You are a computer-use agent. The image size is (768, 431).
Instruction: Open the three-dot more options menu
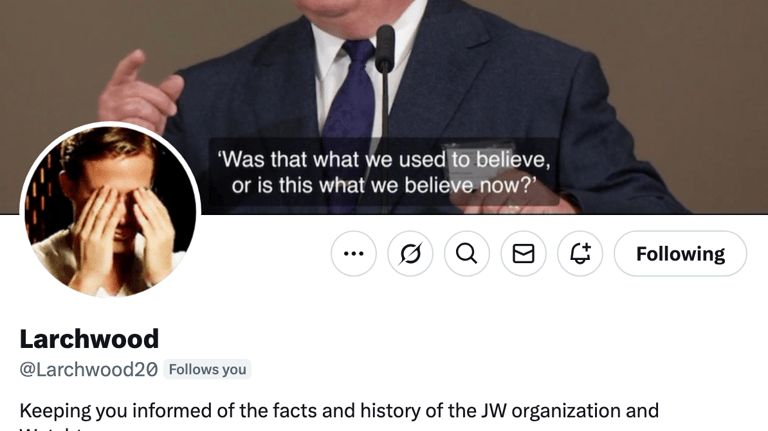coord(354,254)
